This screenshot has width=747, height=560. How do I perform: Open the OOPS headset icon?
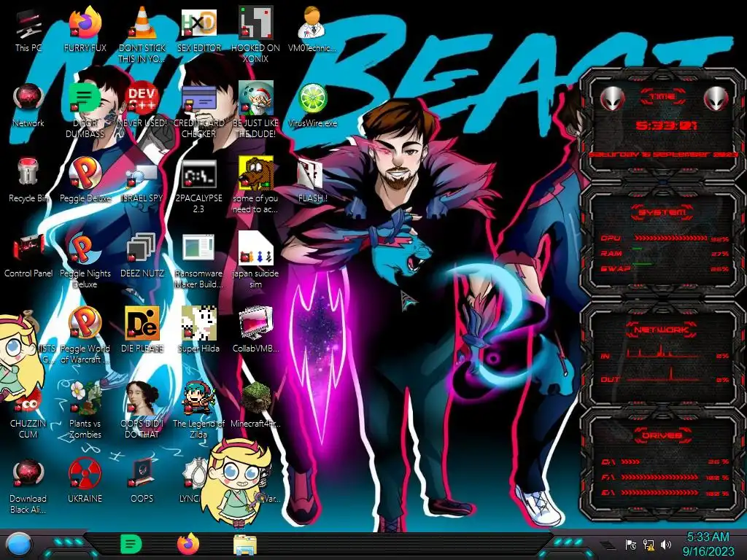pos(142,474)
